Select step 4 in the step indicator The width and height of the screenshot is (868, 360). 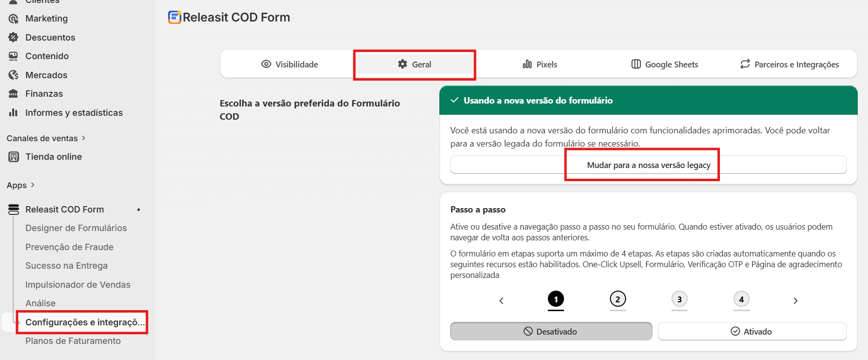741,299
